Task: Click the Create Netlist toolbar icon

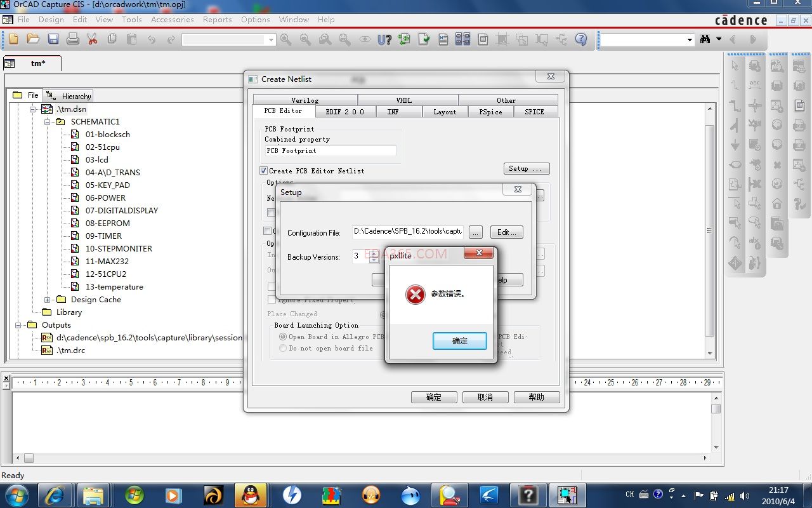Action: tap(443, 39)
